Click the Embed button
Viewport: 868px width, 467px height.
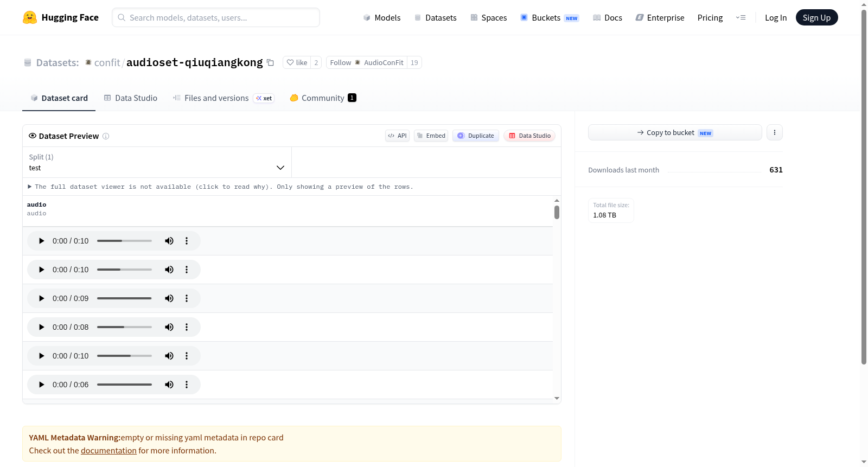click(x=431, y=136)
